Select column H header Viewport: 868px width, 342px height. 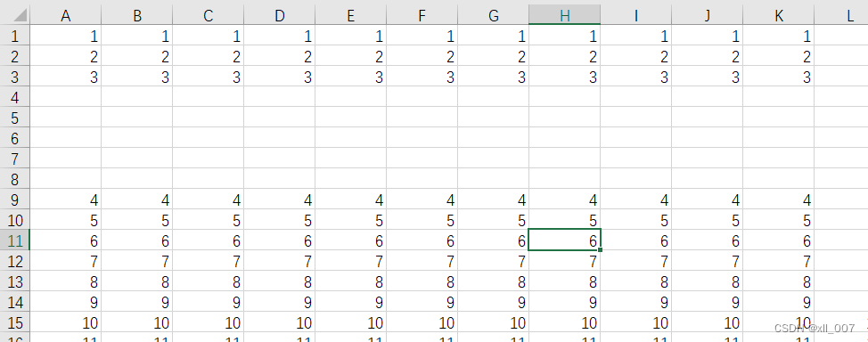click(x=565, y=15)
